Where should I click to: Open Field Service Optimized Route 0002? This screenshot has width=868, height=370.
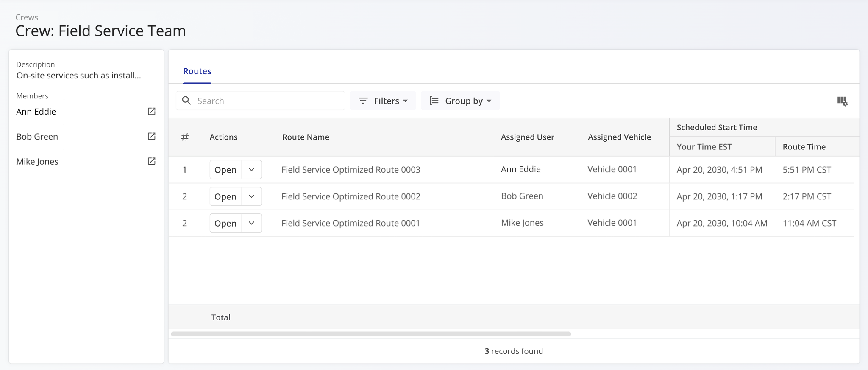coord(225,196)
